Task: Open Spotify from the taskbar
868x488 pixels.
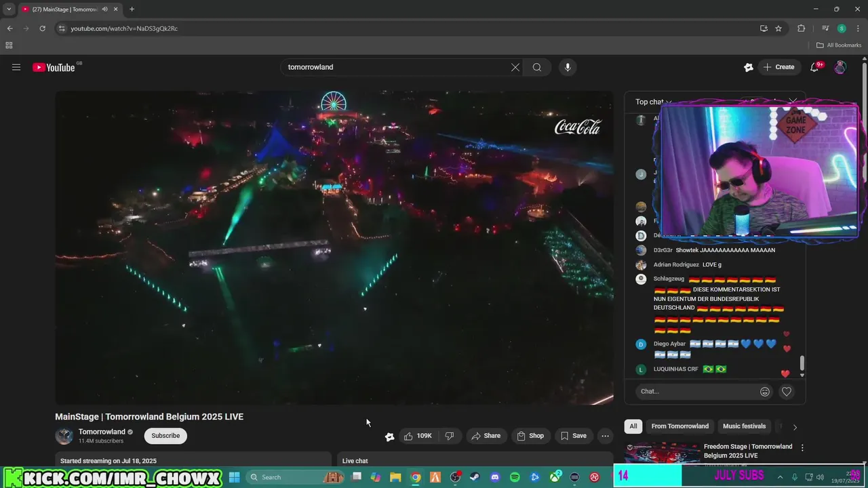Action: (515, 477)
